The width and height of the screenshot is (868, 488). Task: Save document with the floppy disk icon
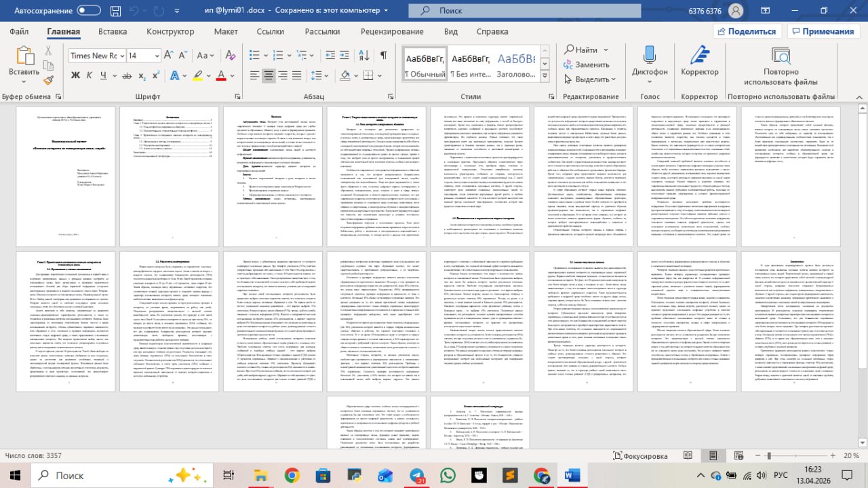tap(117, 11)
